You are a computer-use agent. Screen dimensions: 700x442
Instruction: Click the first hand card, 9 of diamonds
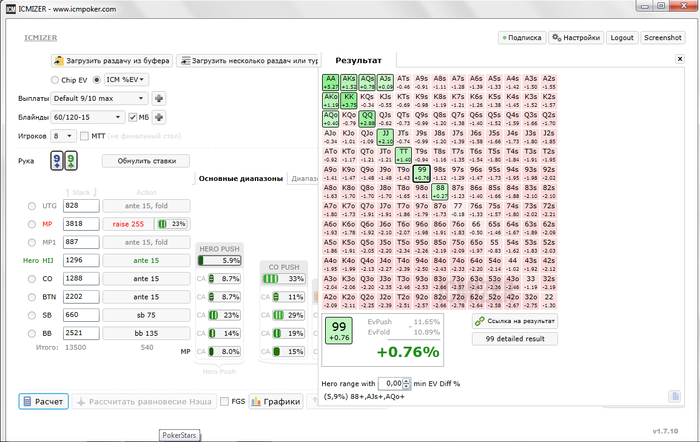[57, 161]
